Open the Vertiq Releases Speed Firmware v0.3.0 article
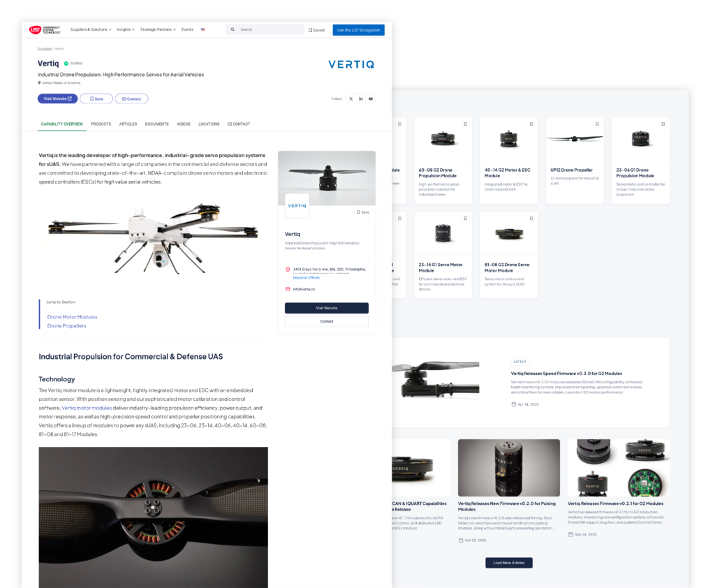This screenshot has height=588, width=715. pos(566,373)
